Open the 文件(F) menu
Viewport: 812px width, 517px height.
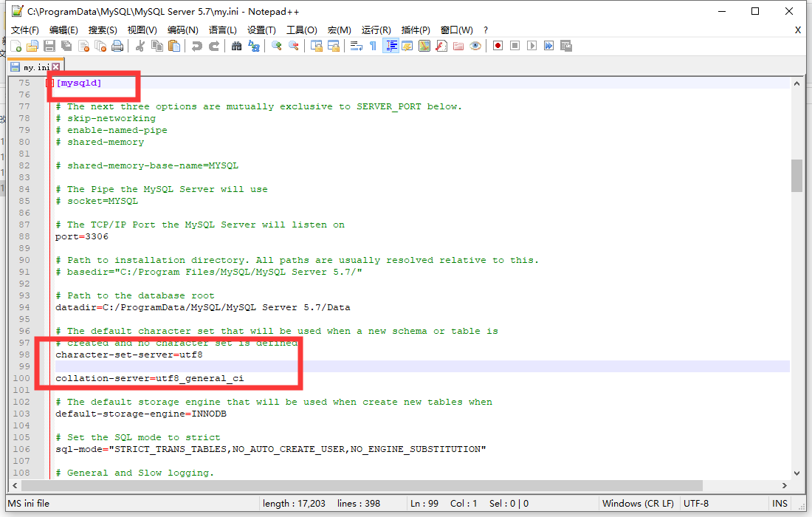[25, 30]
